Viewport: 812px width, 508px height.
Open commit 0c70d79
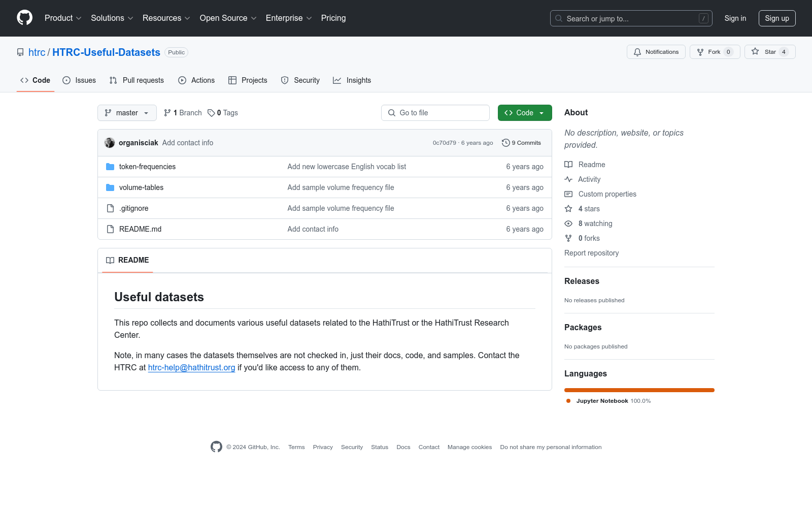pos(444,143)
